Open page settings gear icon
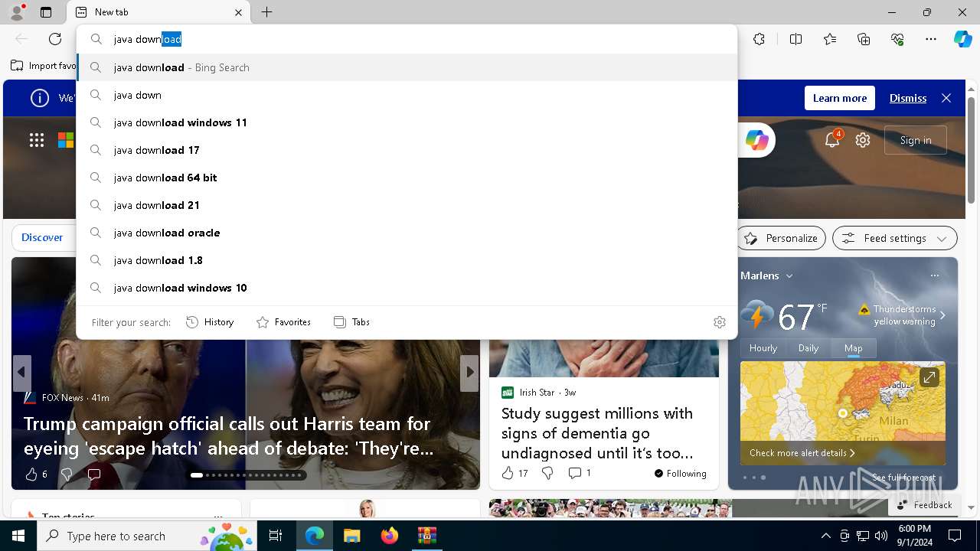Viewport: 980px width, 551px height. pyautogui.click(x=863, y=140)
